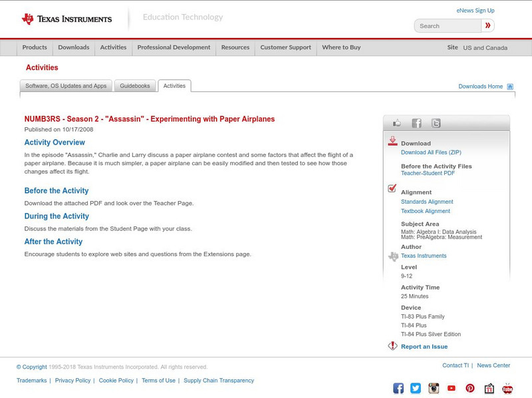
Task: Click the Activity Overview heading
Action: coord(55,142)
